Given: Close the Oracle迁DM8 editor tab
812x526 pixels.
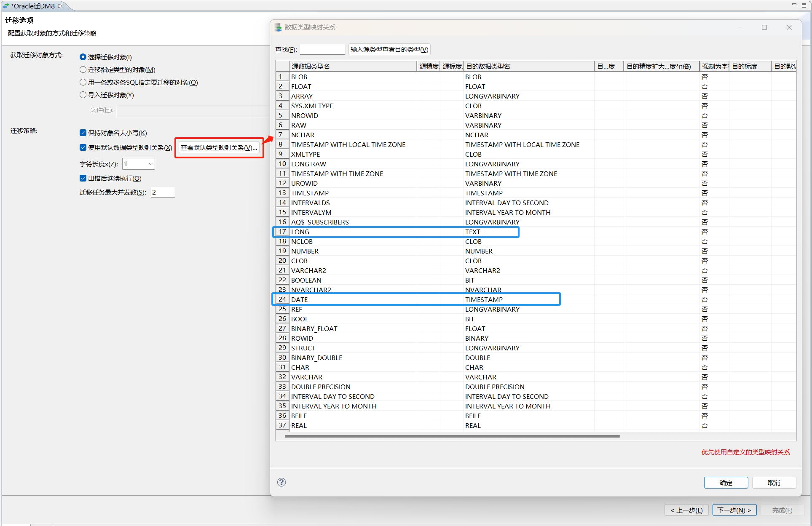Looking at the screenshot, I should click(60, 6).
